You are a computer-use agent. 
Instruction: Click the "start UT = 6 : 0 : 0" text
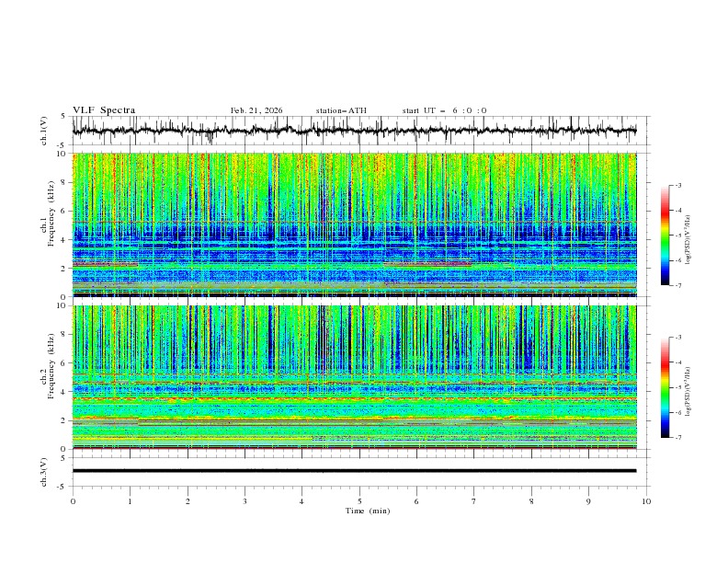point(444,110)
